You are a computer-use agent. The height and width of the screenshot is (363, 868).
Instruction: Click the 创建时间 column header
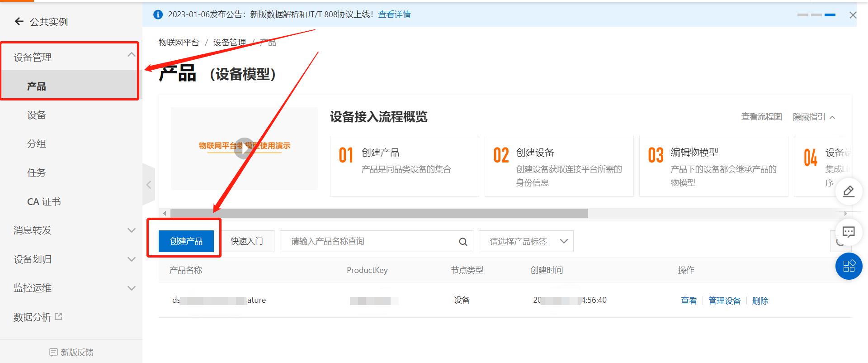547,270
